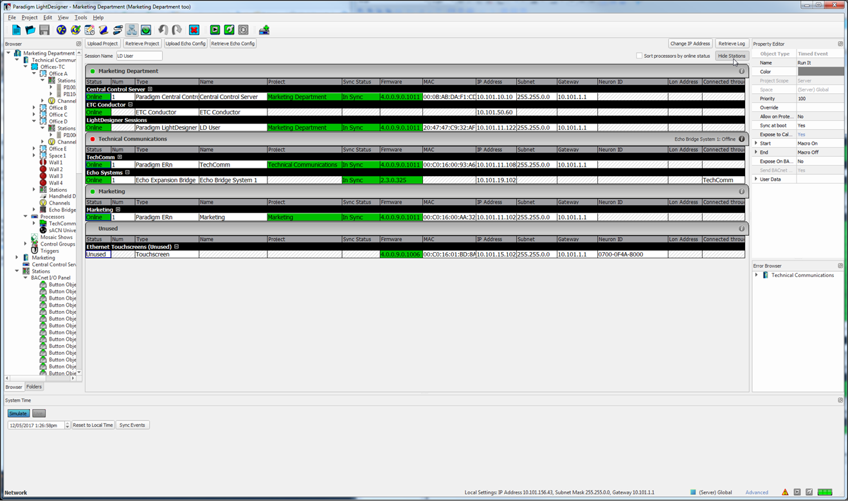Click the red X toolbar icon
This screenshot has width=848, height=504.
tap(194, 30)
